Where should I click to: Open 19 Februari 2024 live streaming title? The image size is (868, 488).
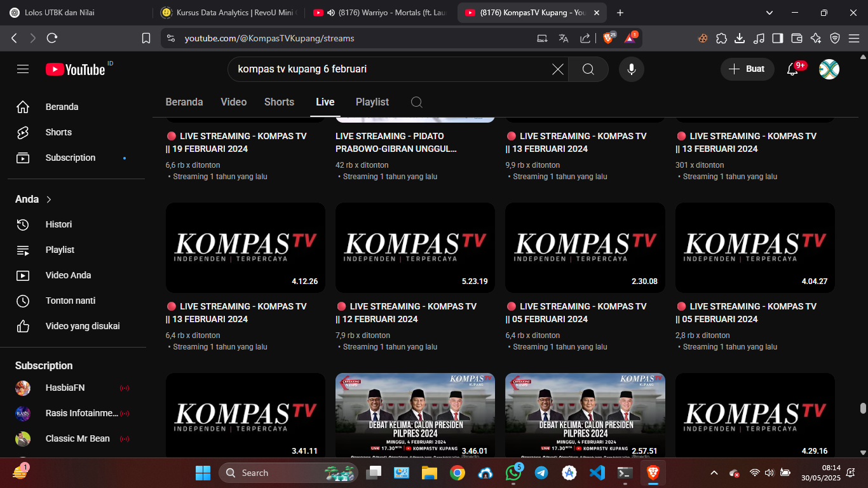coord(236,142)
